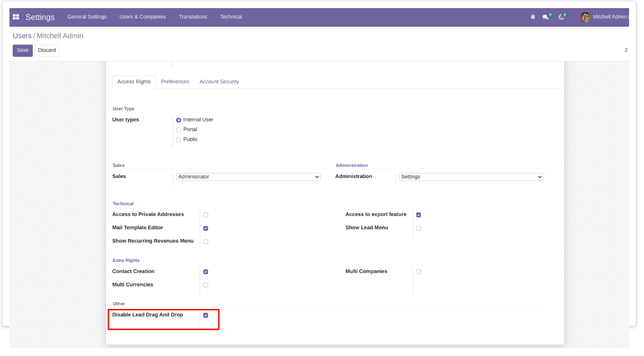Enable Access to Private Addresses
The height and width of the screenshot is (356, 644).
point(205,215)
